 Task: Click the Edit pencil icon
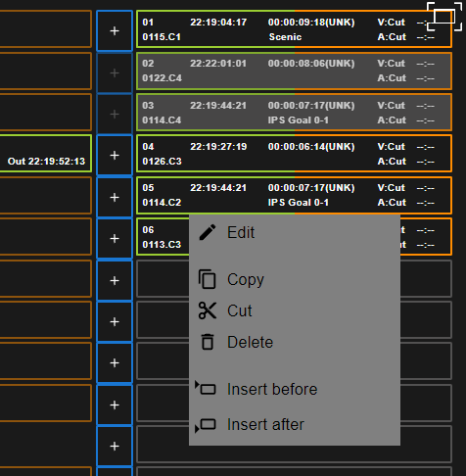pyautogui.click(x=208, y=232)
